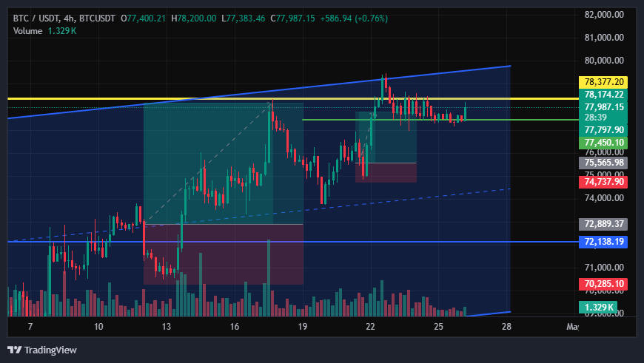Click date 10 on the time axis
The image size is (644, 363).
pyautogui.click(x=98, y=327)
